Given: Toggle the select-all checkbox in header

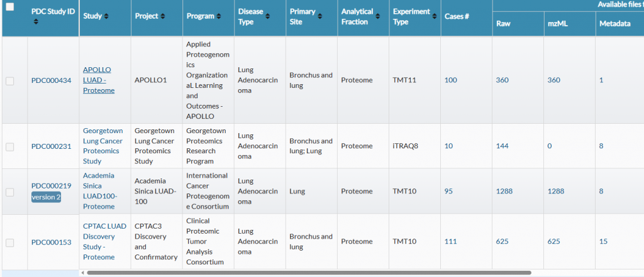Looking at the screenshot, I should (10, 6).
